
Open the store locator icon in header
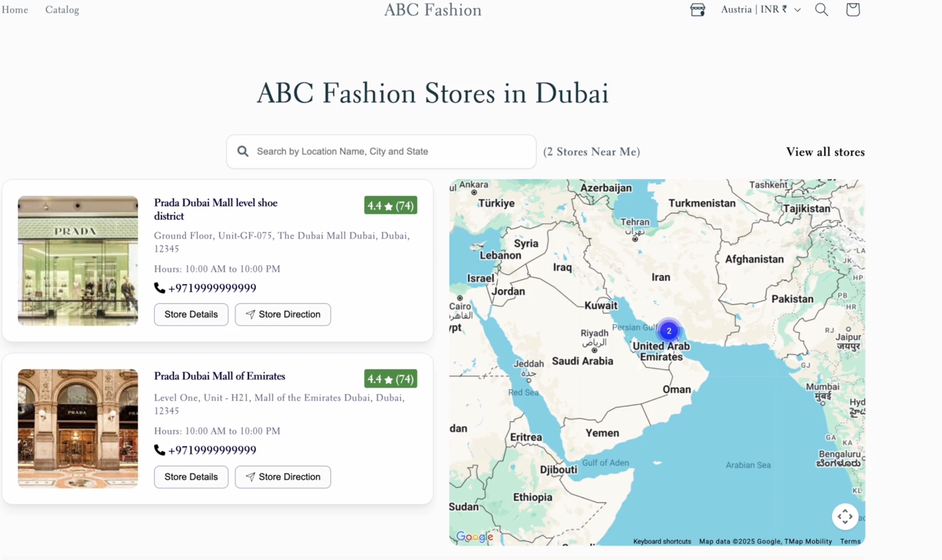click(x=697, y=10)
